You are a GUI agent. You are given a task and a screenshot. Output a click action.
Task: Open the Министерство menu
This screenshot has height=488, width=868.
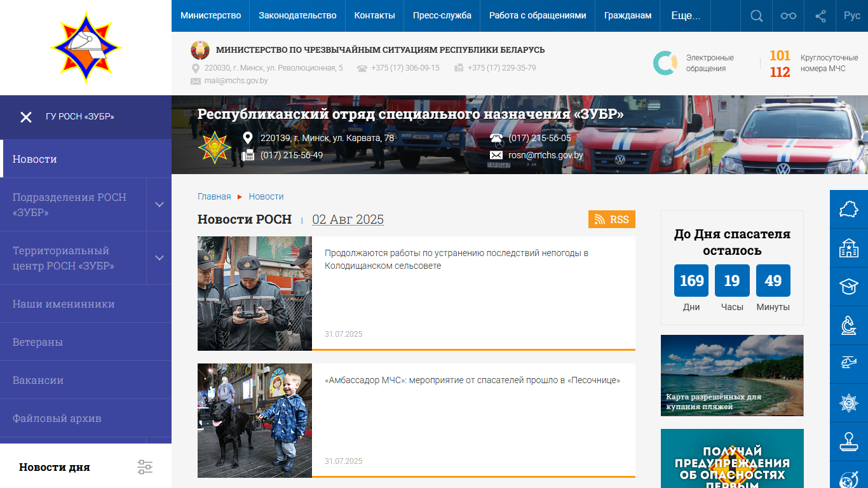coord(211,16)
